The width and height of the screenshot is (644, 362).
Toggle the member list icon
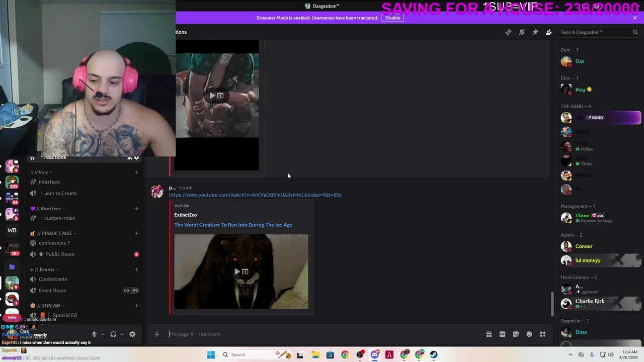(x=549, y=32)
